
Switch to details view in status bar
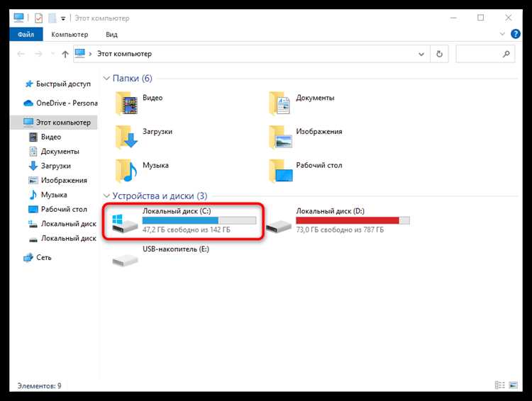click(x=500, y=385)
